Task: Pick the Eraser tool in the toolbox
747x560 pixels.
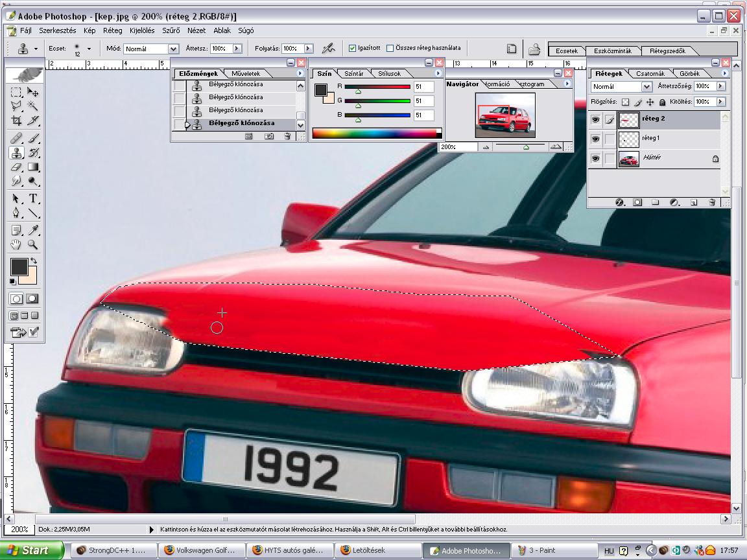Action: (17, 167)
